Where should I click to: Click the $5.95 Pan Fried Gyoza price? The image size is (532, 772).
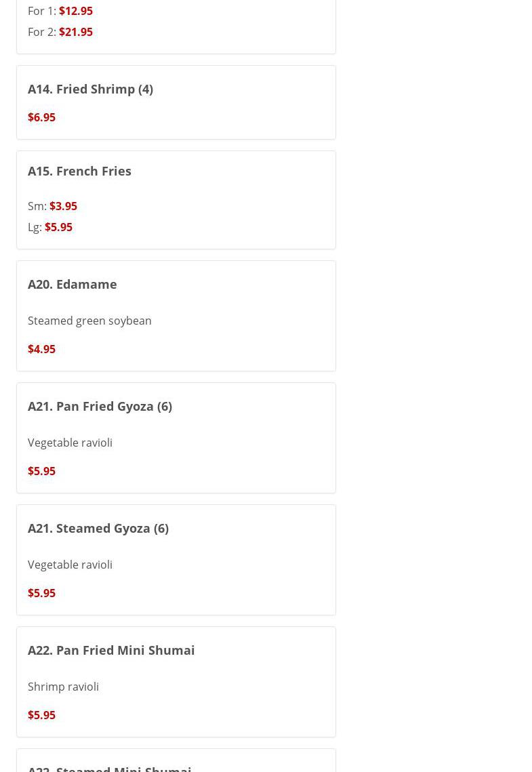pos(41,471)
